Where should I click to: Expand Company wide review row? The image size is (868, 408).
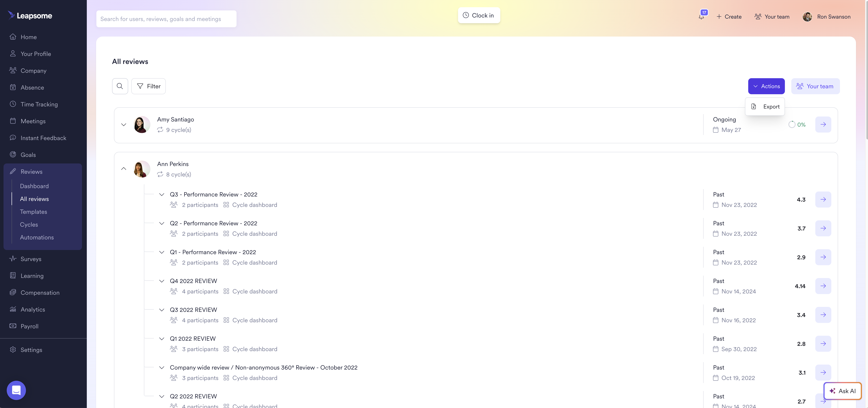click(x=162, y=368)
